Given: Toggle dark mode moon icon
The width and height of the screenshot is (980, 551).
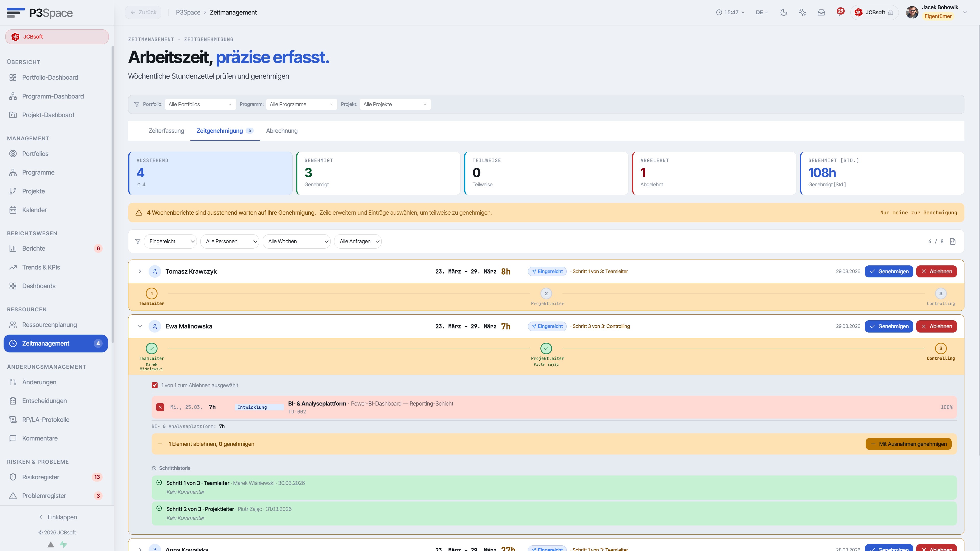Looking at the screenshot, I should [x=784, y=13].
